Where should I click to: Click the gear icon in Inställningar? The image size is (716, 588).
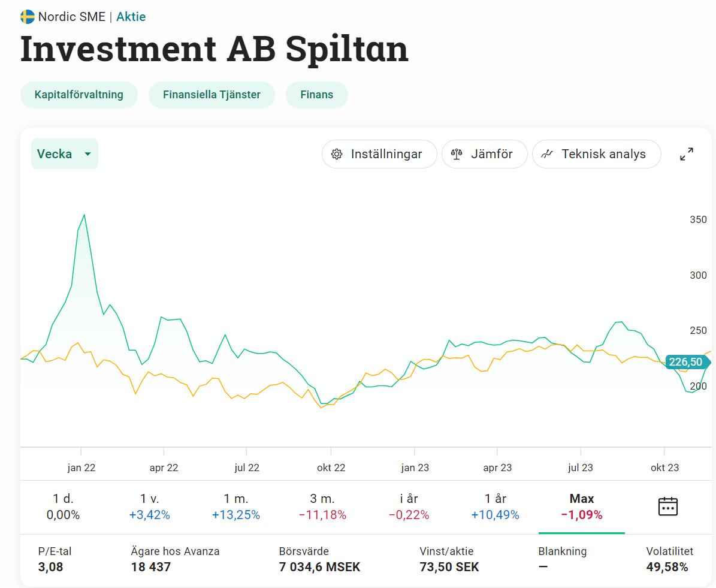click(337, 154)
